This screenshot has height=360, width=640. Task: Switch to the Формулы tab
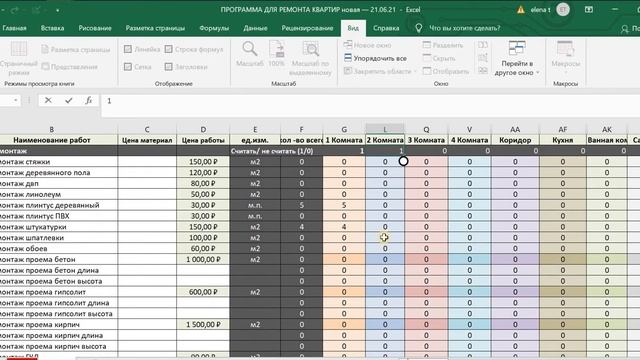pyautogui.click(x=214, y=28)
